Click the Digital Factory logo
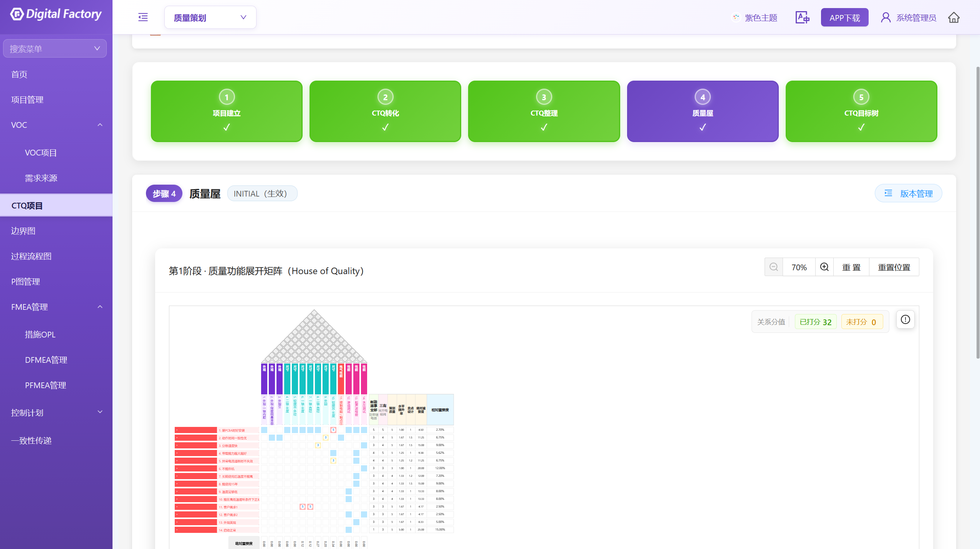This screenshot has width=980, height=549. click(56, 14)
